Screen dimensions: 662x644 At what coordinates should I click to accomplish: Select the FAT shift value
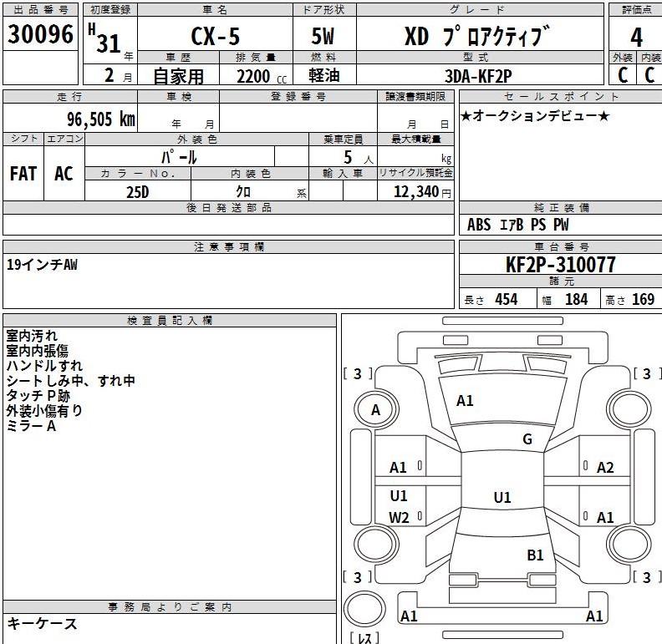click(x=23, y=174)
